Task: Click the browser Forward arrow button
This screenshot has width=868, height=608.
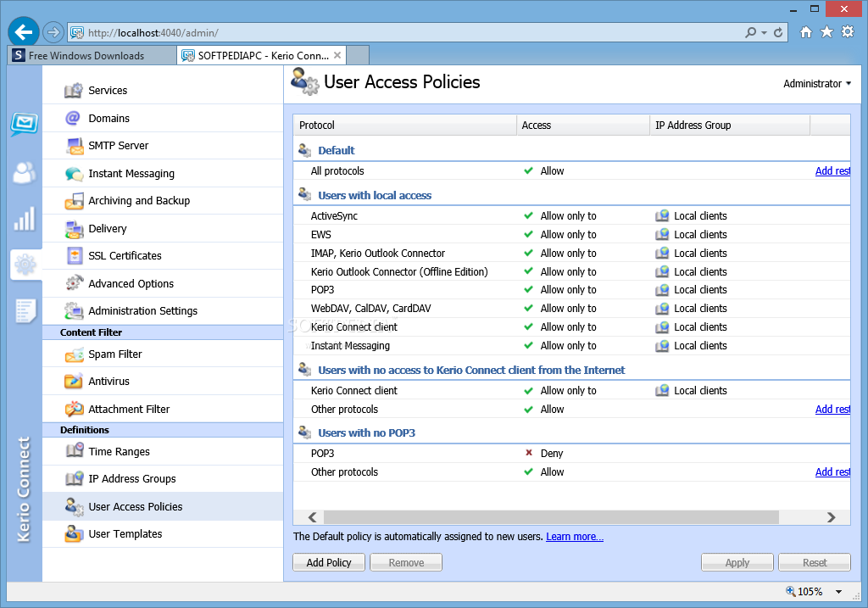Action: point(53,32)
